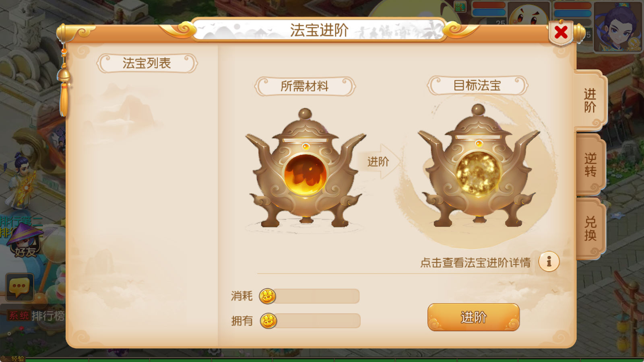Tap the gold coin icon beside 消耗
Viewport: 644px width, 362px height.
click(x=268, y=296)
